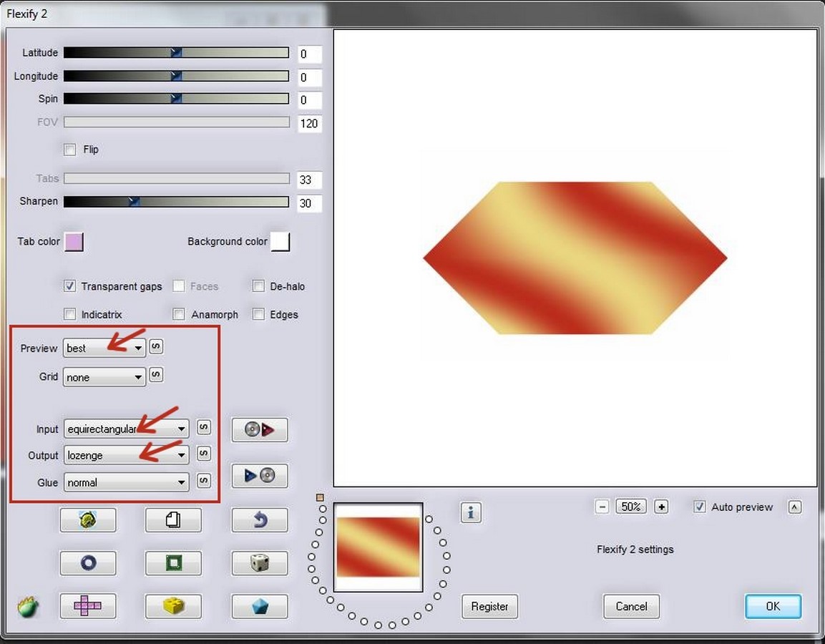825x644 pixels.
Task: Click the Sharpen value field
Action: pyautogui.click(x=309, y=203)
